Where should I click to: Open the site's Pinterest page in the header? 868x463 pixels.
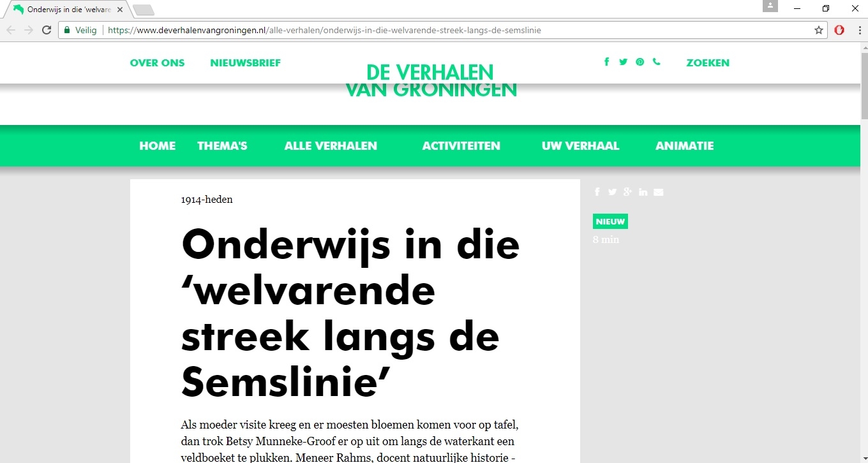click(640, 62)
